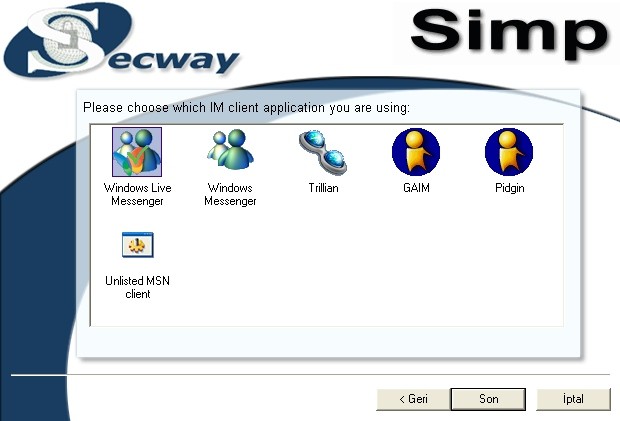
Task: Select the Unlisted MSN client icon
Action: pyautogui.click(x=138, y=245)
